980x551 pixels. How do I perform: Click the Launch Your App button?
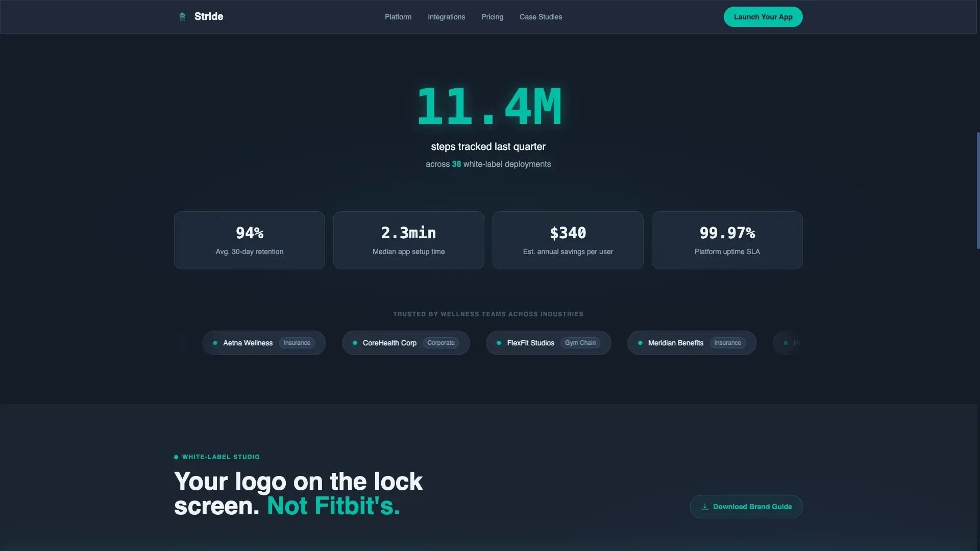(x=763, y=17)
